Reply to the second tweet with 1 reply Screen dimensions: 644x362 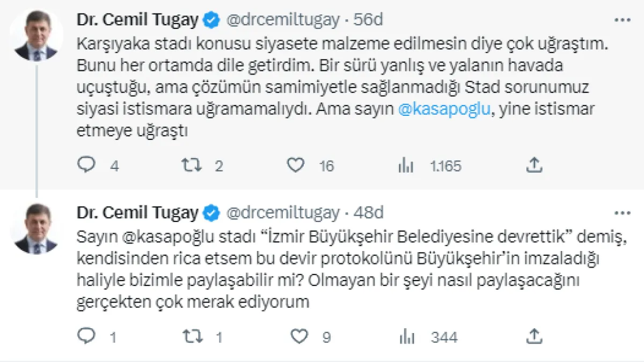[86, 336]
